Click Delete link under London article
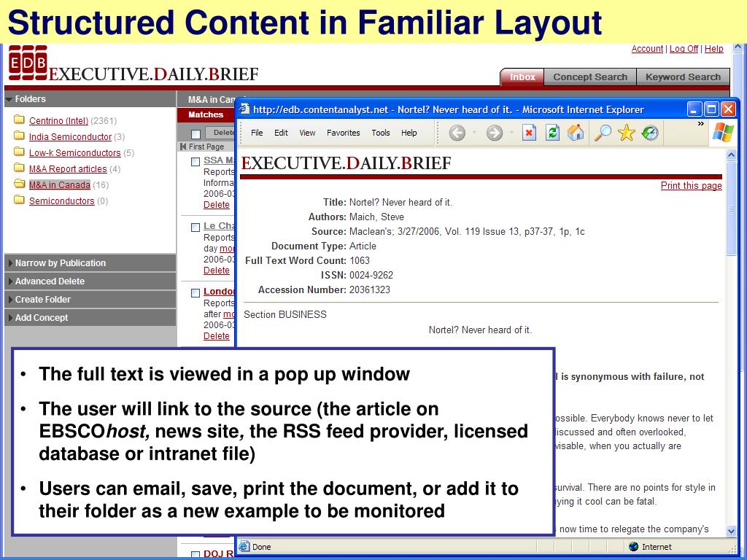The height and width of the screenshot is (560, 747). pyautogui.click(x=216, y=336)
